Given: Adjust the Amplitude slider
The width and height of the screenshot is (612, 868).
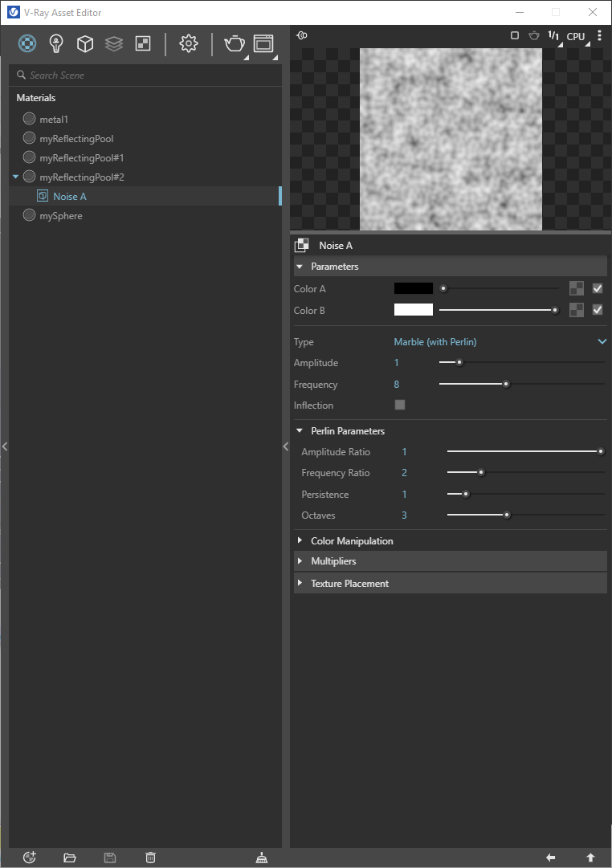Looking at the screenshot, I should [x=521, y=363].
